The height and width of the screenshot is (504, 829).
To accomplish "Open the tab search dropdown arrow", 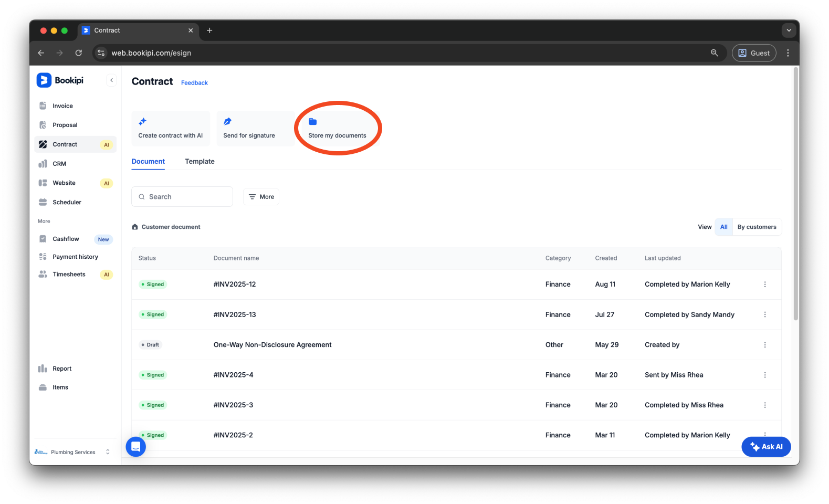I will pyautogui.click(x=789, y=30).
